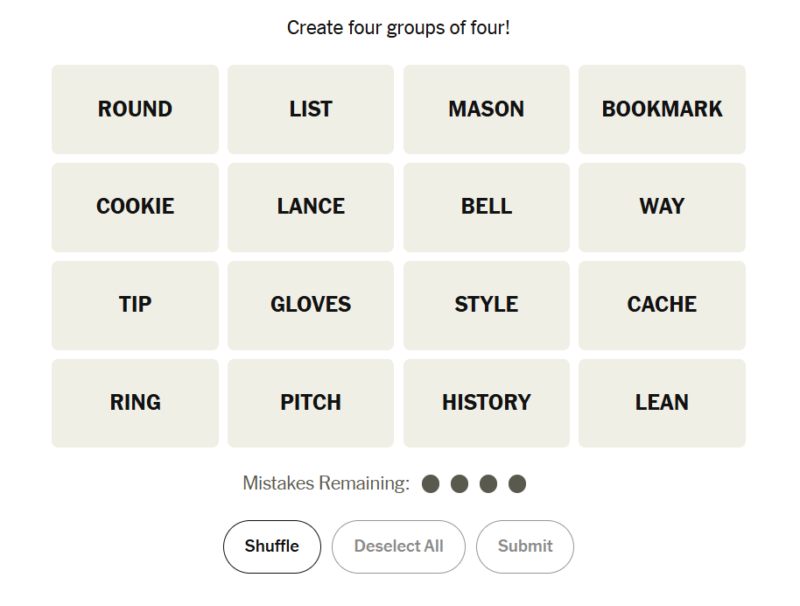Toggle the MASON word card

point(486,109)
